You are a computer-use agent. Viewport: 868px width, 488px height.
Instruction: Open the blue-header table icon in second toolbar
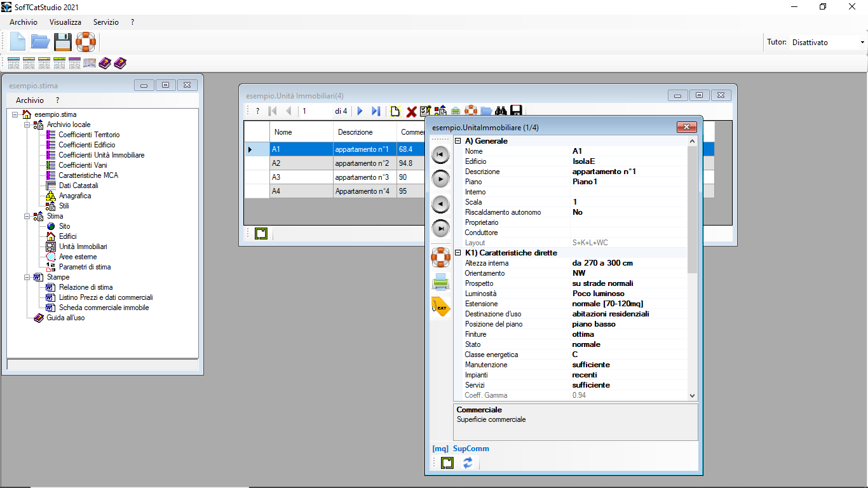click(13, 63)
